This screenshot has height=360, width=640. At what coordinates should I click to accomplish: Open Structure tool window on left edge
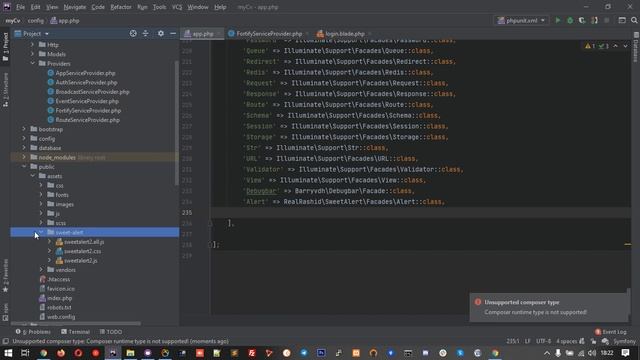tap(5, 90)
